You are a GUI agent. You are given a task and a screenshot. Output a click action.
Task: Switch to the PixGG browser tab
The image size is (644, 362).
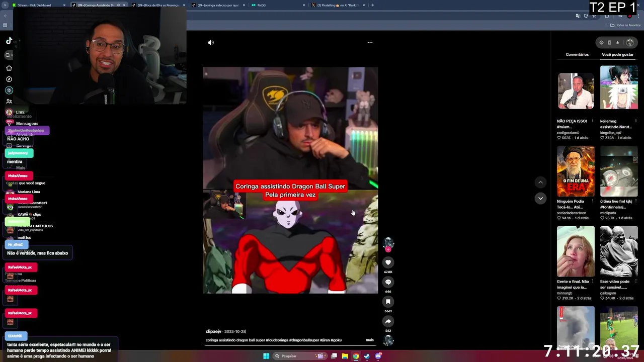pyautogui.click(x=278, y=5)
